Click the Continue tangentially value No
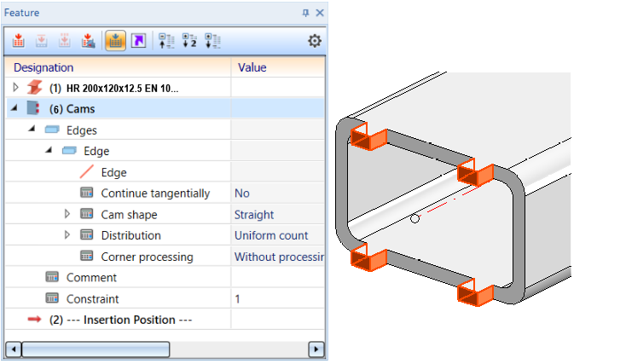This screenshot has width=626, height=364. [242, 194]
